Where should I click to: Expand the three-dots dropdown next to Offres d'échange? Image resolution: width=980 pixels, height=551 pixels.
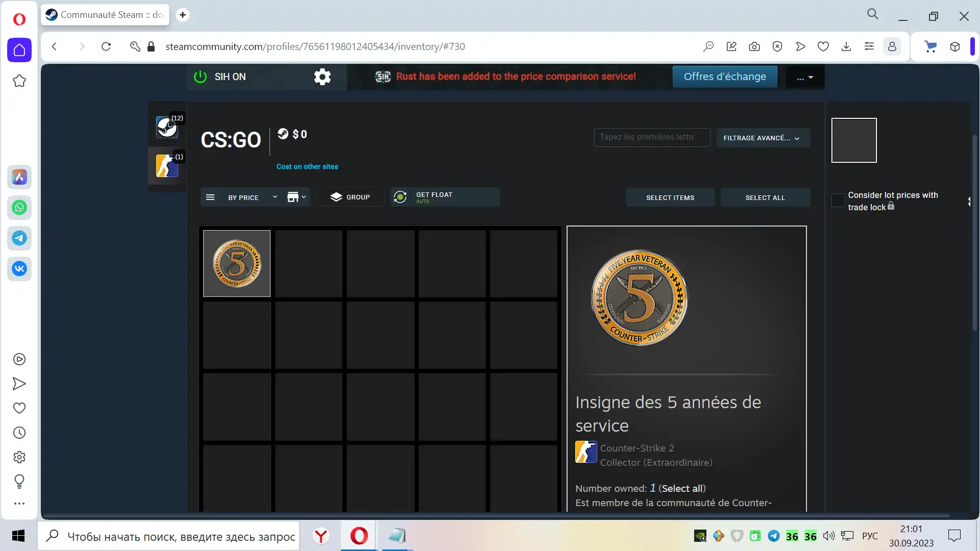805,77
